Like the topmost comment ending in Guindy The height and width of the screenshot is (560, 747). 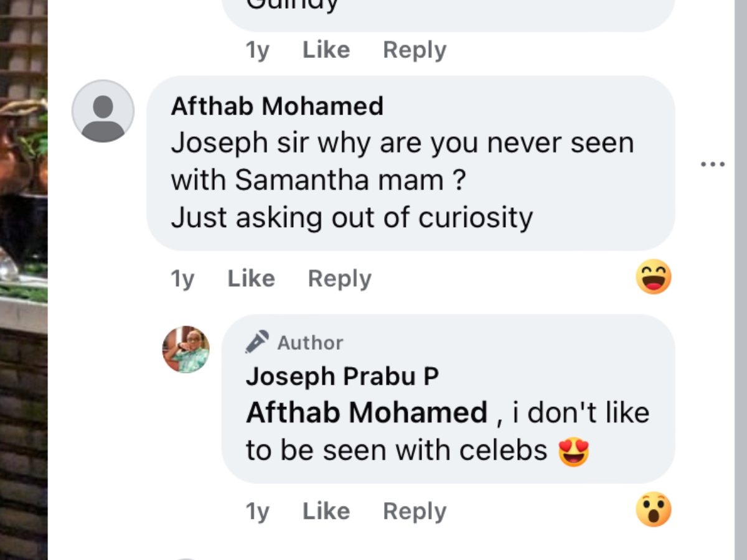[326, 50]
